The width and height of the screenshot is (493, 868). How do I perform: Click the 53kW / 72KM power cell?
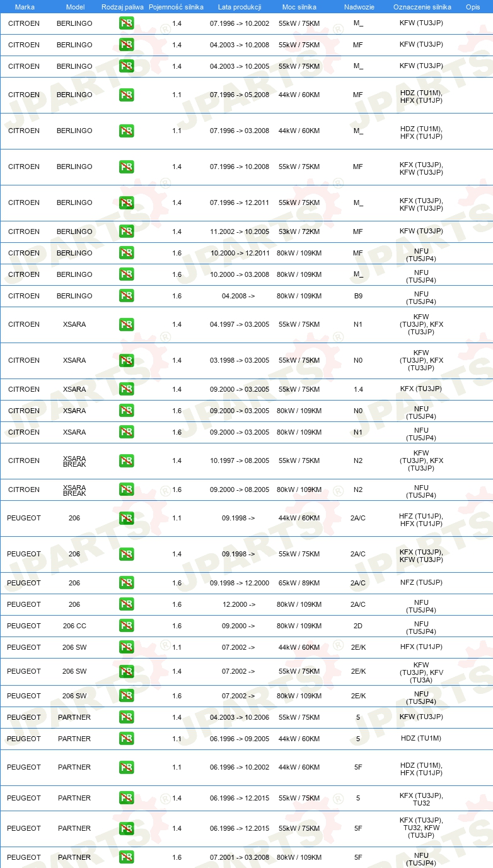[299, 232]
